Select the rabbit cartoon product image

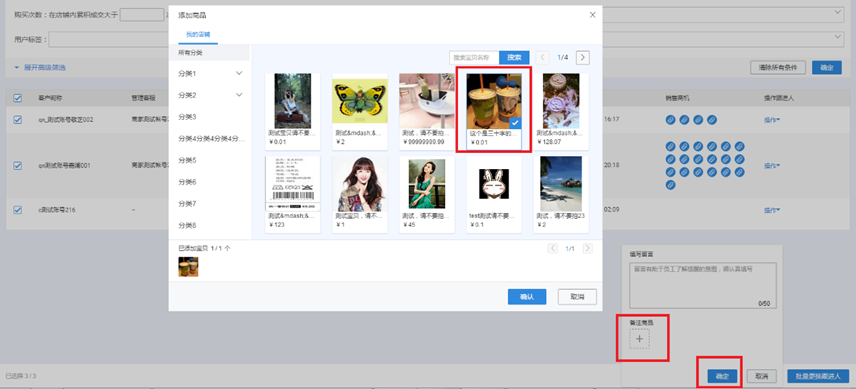pos(494,184)
